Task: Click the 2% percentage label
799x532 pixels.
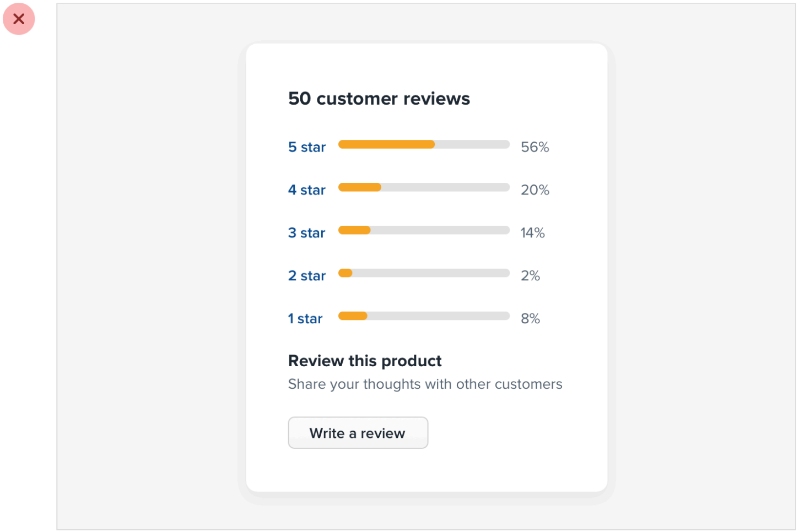Action: click(x=530, y=276)
